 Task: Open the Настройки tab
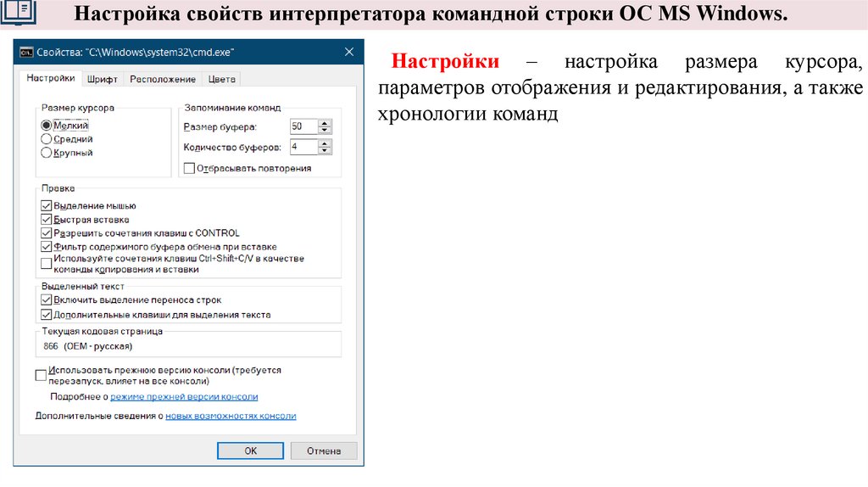50,78
